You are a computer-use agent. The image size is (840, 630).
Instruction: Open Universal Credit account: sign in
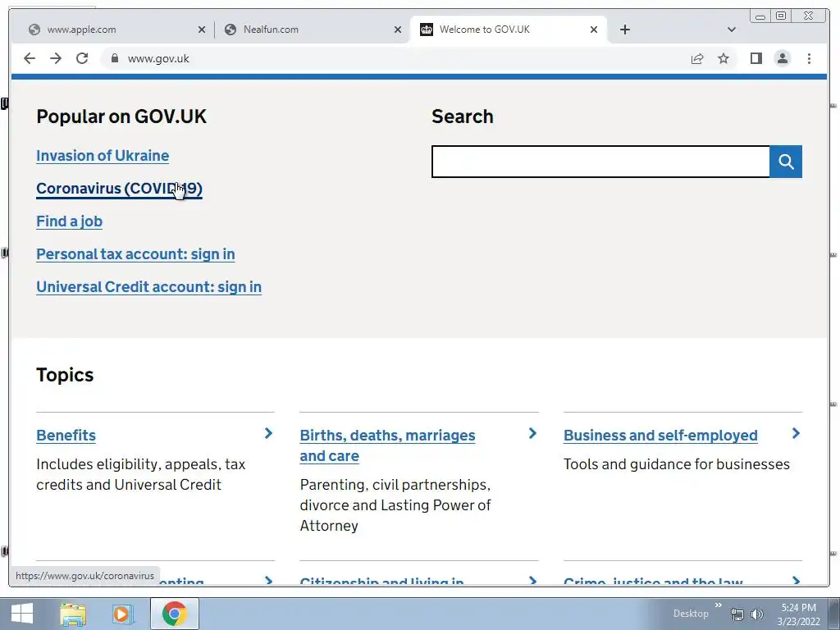click(x=149, y=287)
